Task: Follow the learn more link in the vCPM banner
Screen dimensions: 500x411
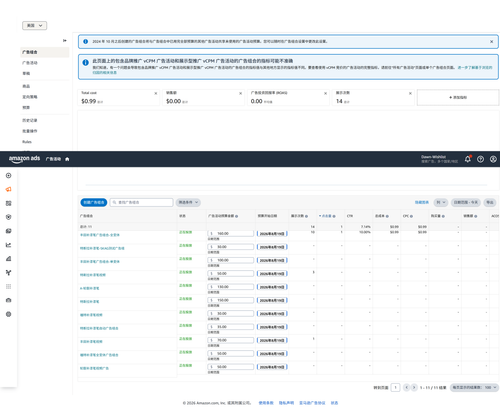Action: tap(475, 67)
